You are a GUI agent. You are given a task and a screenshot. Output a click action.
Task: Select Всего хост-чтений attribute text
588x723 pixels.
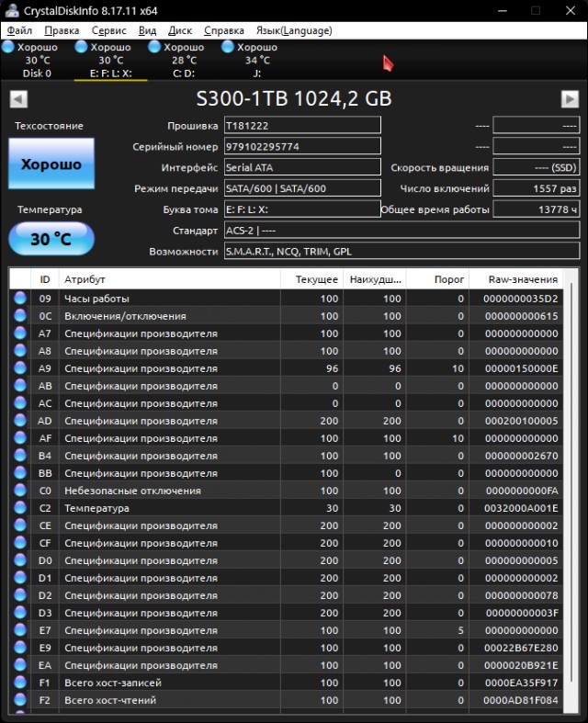(x=110, y=700)
